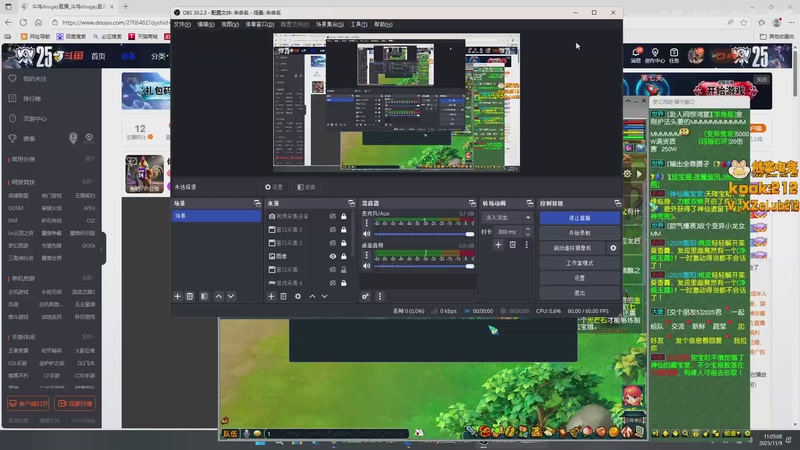Collapse the Douyu left sidebar with the chevron handle

(x=102, y=249)
